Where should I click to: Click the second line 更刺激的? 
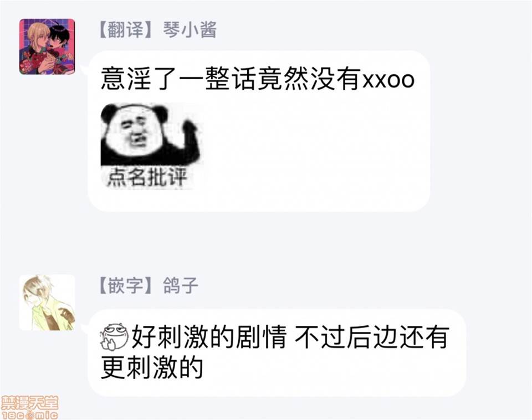(x=152, y=368)
